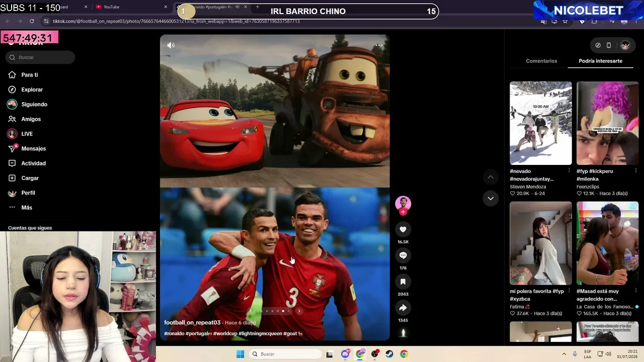Open football_on_repeat03 profile
Screen dimensions: 644x362
pos(192,322)
